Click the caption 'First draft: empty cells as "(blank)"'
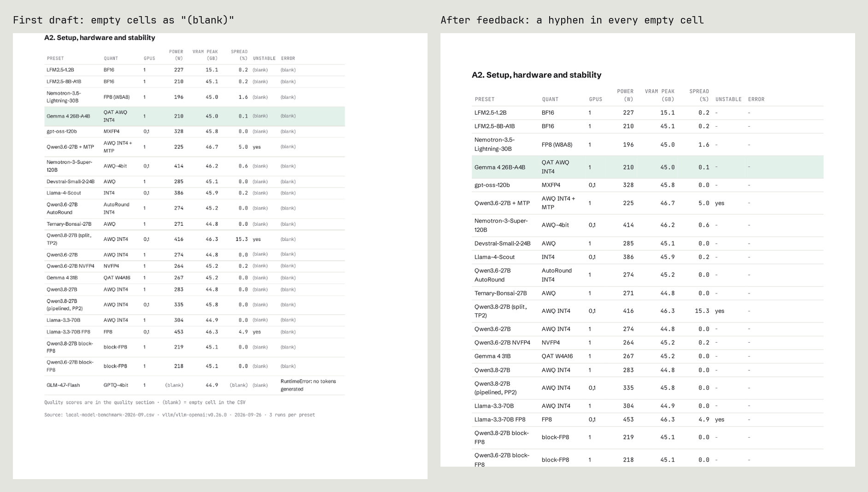Viewport: 868px width, 492px height. (123, 20)
